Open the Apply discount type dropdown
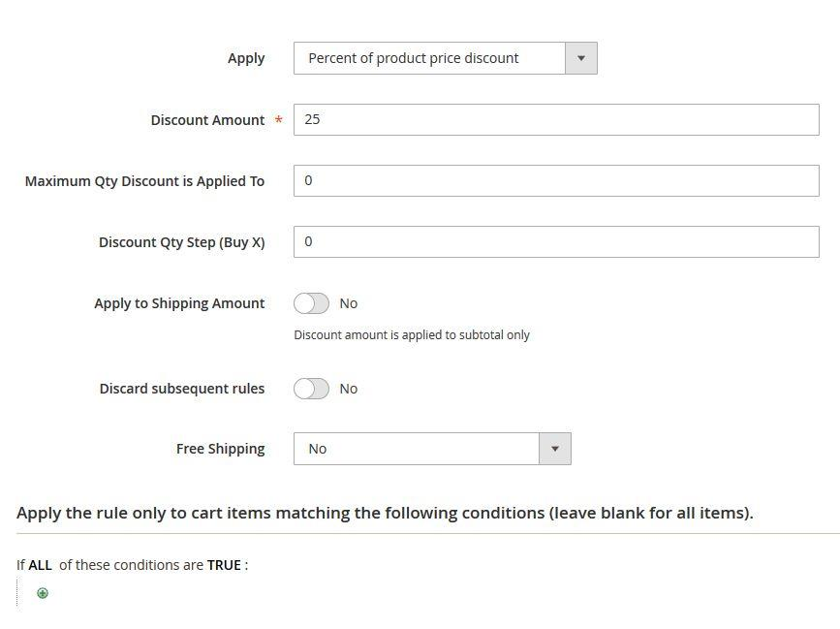Image resolution: width=840 pixels, height=629 pixels. tap(445, 58)
